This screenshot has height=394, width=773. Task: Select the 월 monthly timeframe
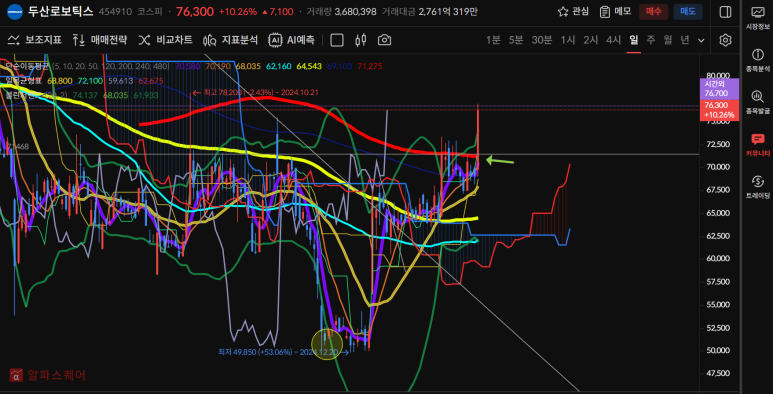668,40
